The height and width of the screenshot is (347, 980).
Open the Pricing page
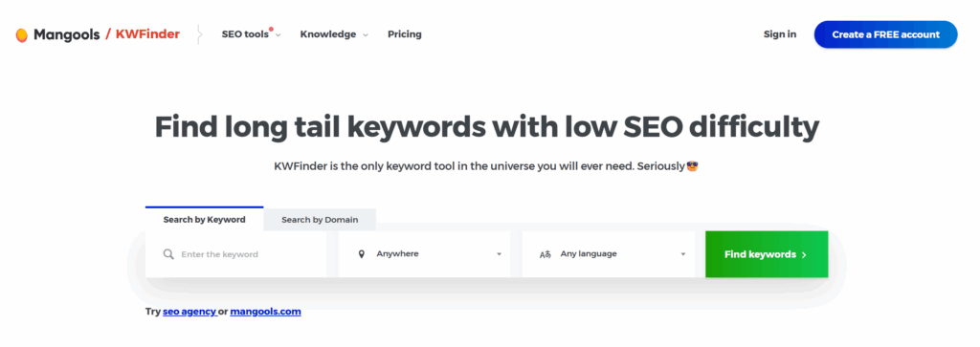click(x=405, y=34)
